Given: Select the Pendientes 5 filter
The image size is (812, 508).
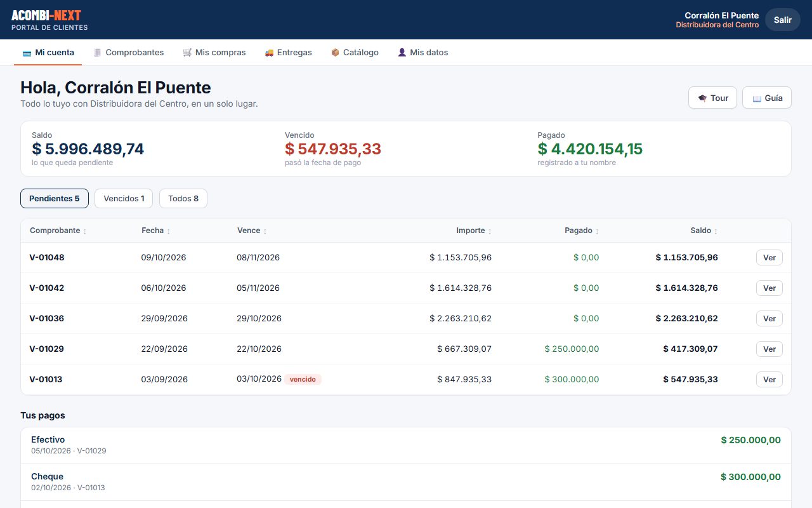Looking at the screenshot, I should click(x=55, y=198).
